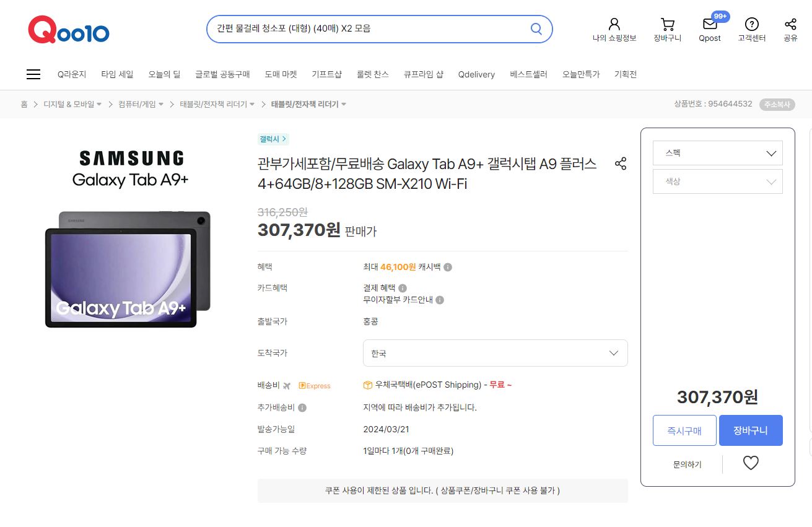Click info icon next to 추가배송비
Image resolution: width=812 pixels, height=527 pixels.
click(x=302, y=407)
